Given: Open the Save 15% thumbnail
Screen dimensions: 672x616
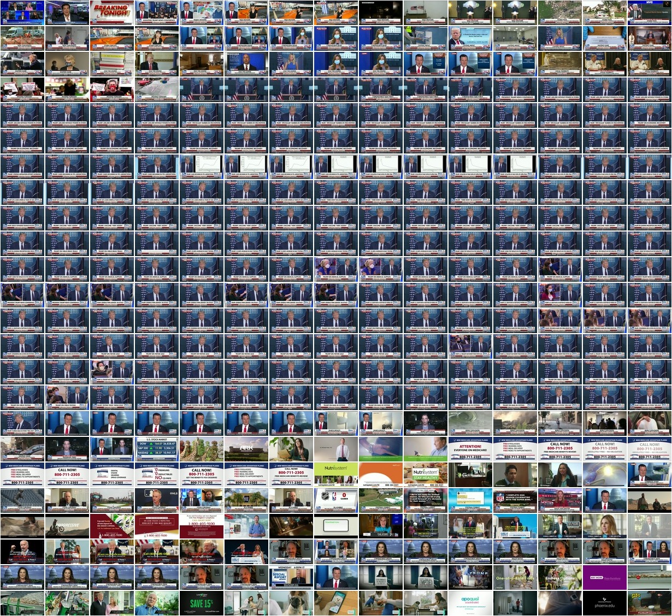Looking at the screenshot, I should (x=201, y=602).
